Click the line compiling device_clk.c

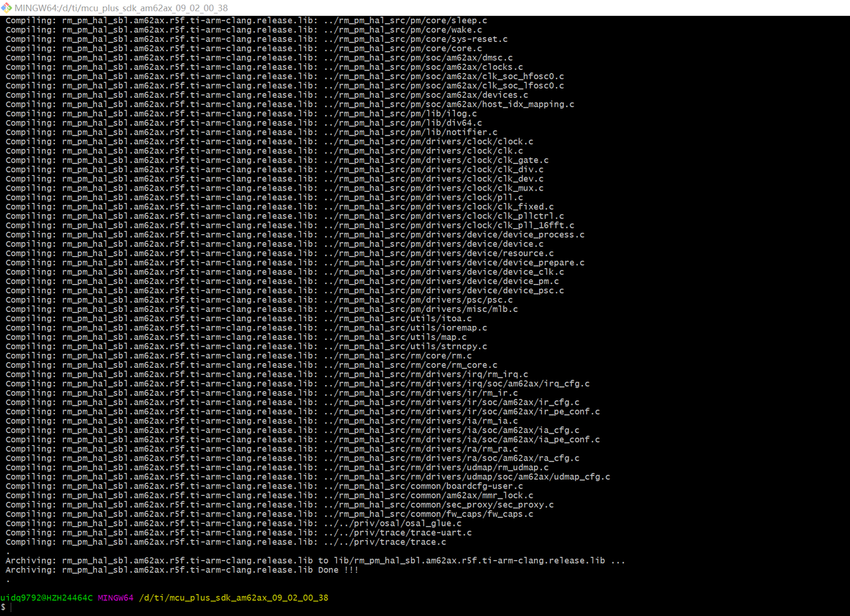coord(285,271)
